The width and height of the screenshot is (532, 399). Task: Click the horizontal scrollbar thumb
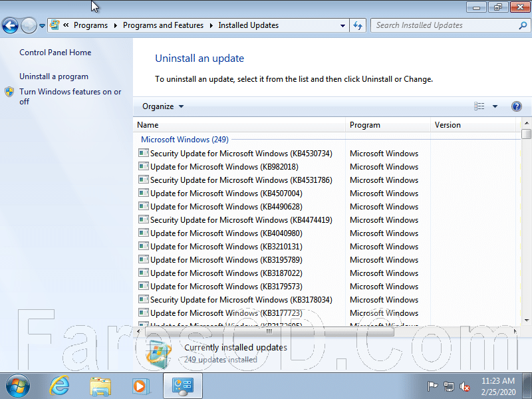(269, 331)
